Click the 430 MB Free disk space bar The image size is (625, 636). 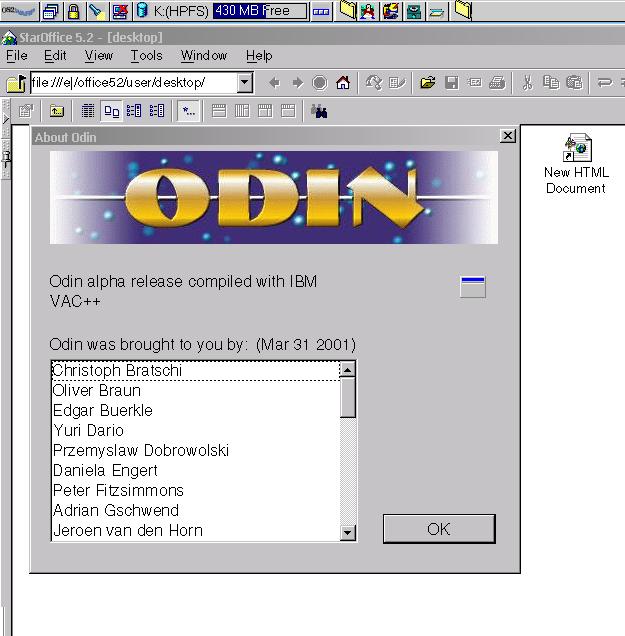(x=260, y=11)
